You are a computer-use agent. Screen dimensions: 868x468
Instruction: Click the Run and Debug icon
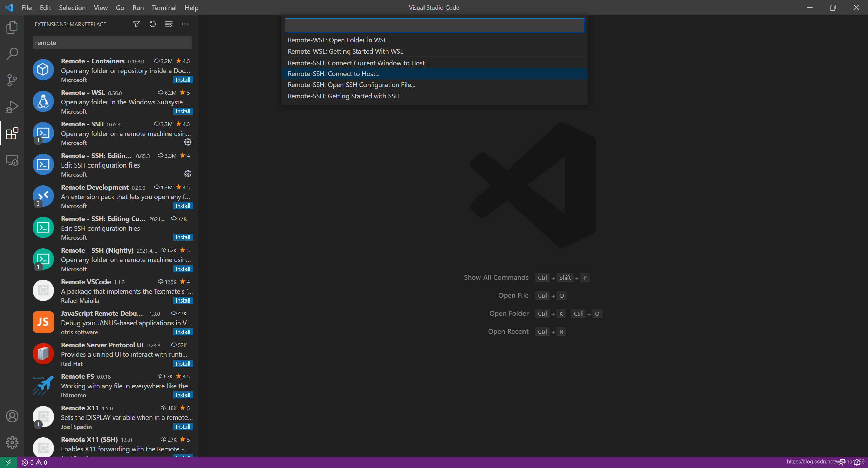click(12, 106)
